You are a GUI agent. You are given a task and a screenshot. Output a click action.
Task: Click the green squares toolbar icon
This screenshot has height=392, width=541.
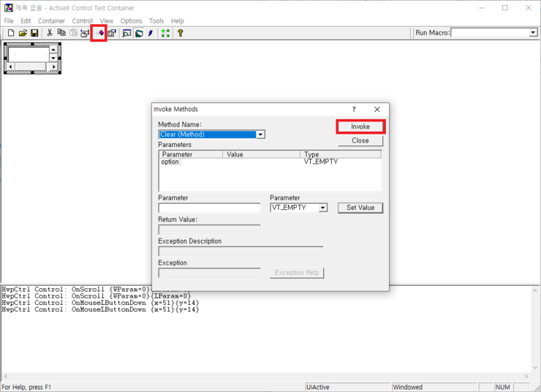click(165, 33)
